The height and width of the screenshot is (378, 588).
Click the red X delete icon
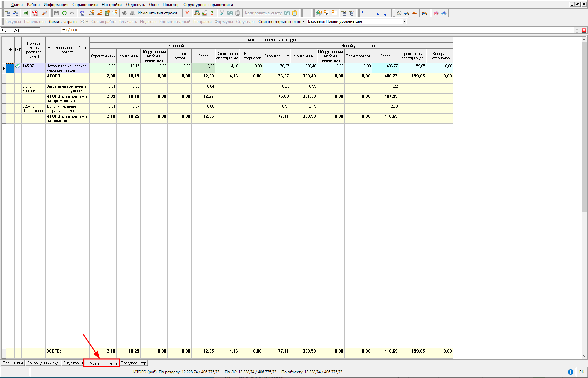(x=187, y=13)
